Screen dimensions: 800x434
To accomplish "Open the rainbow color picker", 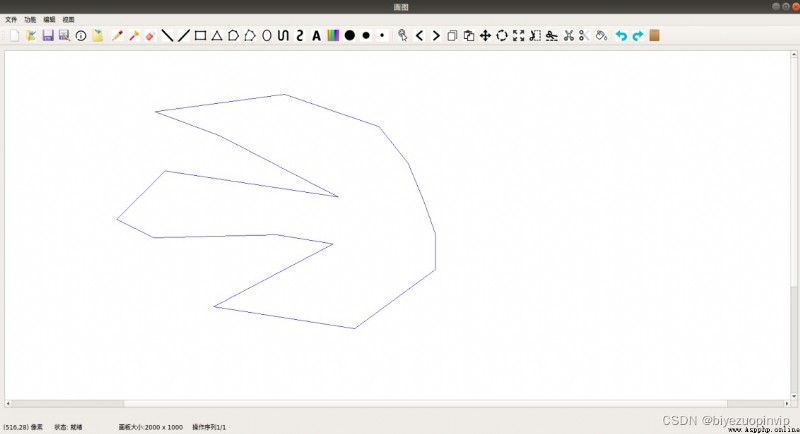I will click(x=333, y=36).
